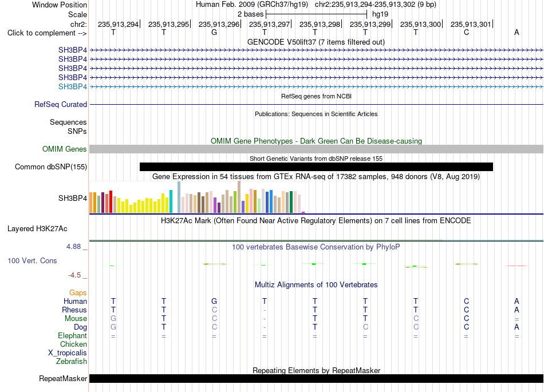Click the black RepeatMasker element bar
The image size is (544, 392).
(316, 378)
